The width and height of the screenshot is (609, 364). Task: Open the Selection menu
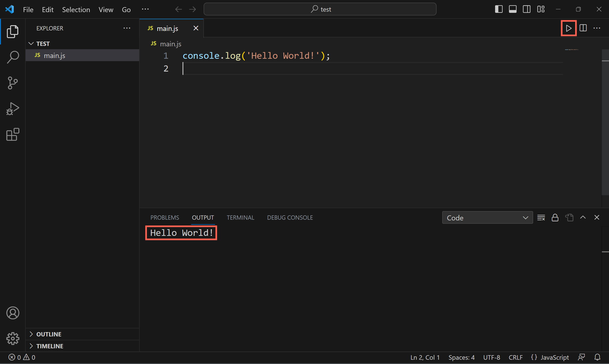(x=76, y=10)
